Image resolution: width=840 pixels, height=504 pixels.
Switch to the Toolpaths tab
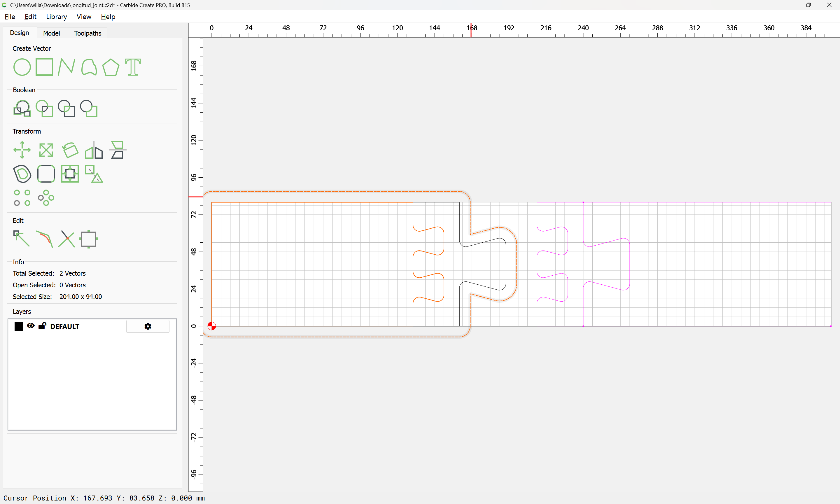[x=87, y=33]
